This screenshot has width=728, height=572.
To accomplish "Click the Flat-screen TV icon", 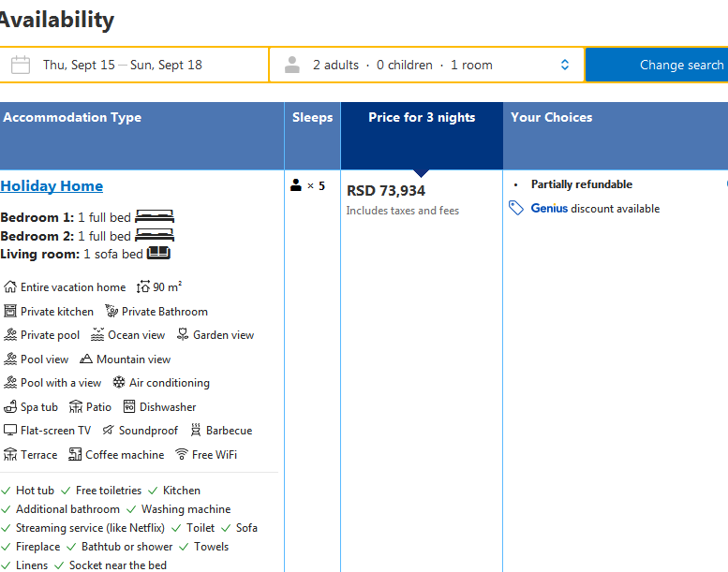I will click(10, 431).
